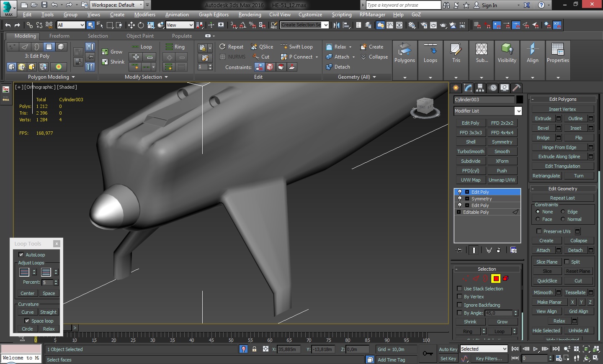Enable Ignore Backfacing checkbox
This screenshot has height=364, width=603.
[459, 305]
